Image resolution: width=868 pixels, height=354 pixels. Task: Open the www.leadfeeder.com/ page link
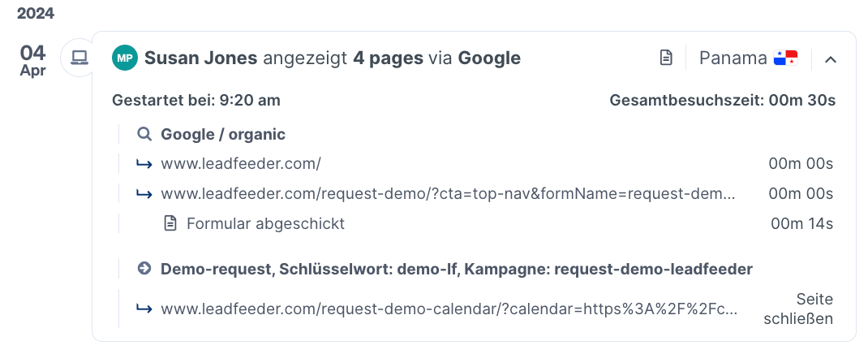pyautogui.click(x=241, y=164)
